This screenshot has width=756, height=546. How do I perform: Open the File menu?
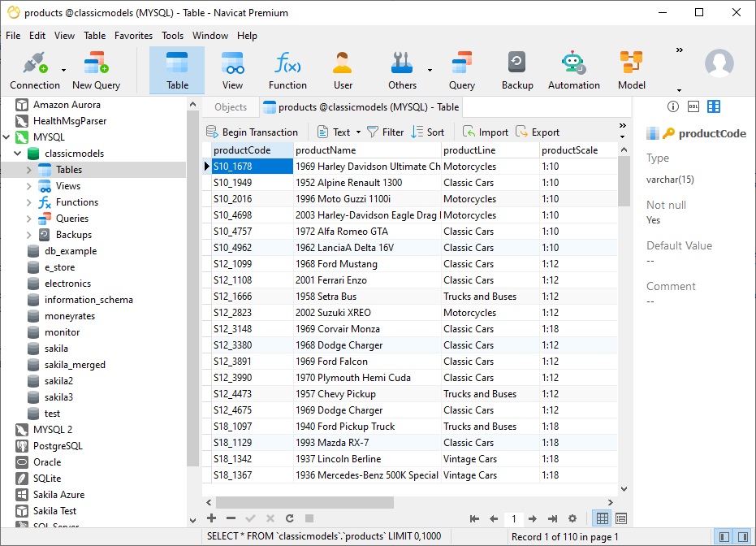click(13, 36)
